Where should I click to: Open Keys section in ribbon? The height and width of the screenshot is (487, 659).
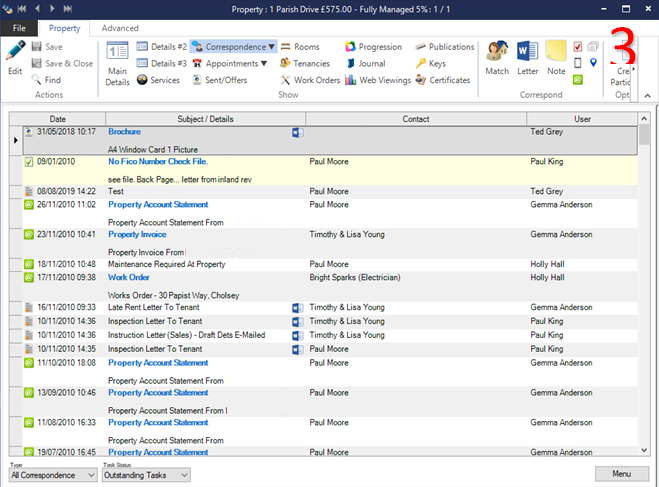pos(437,63)
